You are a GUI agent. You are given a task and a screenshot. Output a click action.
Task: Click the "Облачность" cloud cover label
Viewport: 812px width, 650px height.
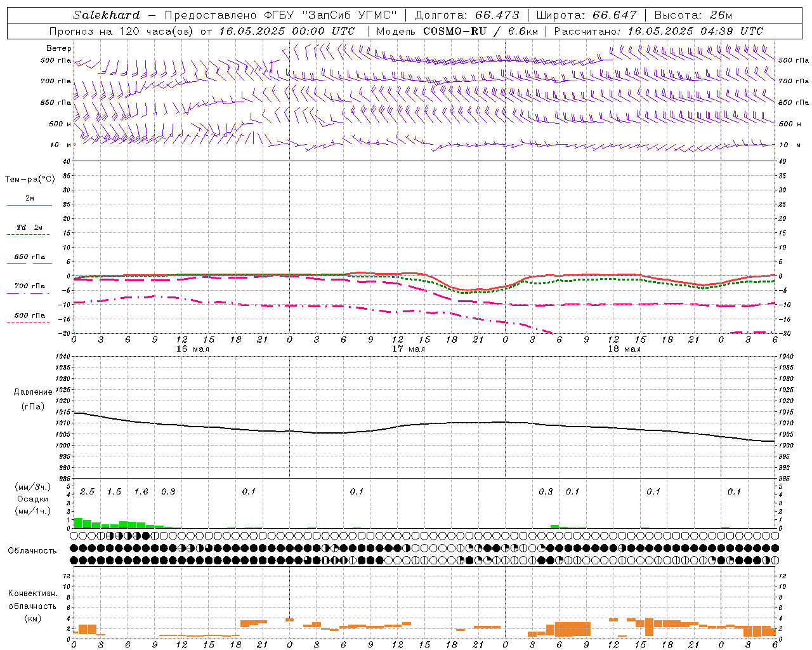coord(32,551)
